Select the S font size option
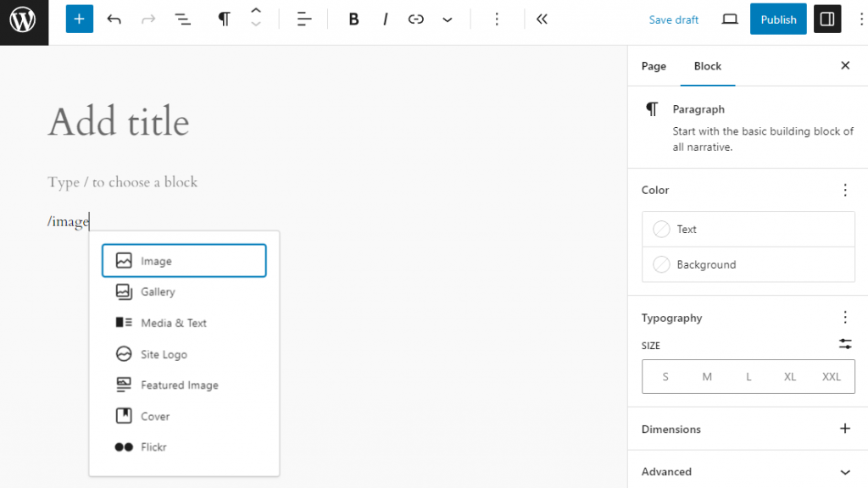The image size is (868, 488). pos(665,376)
